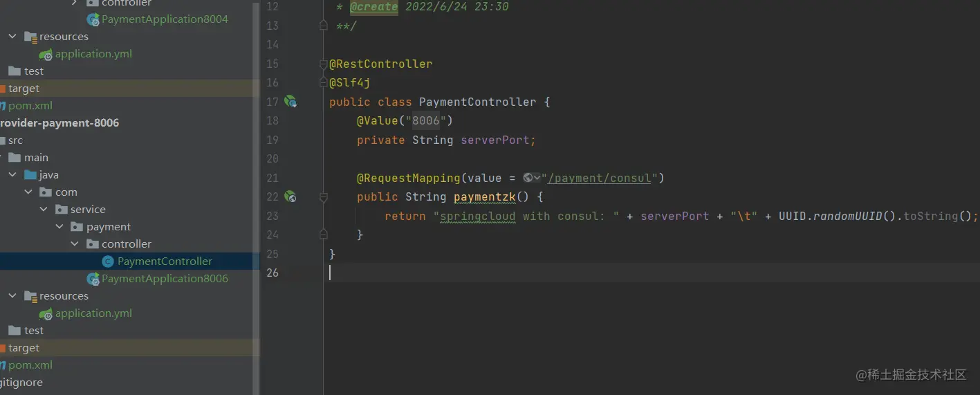Click the folder icon of resources below PaymentApplication8006
Screen dimensions: 980x395
click(30, 296)
